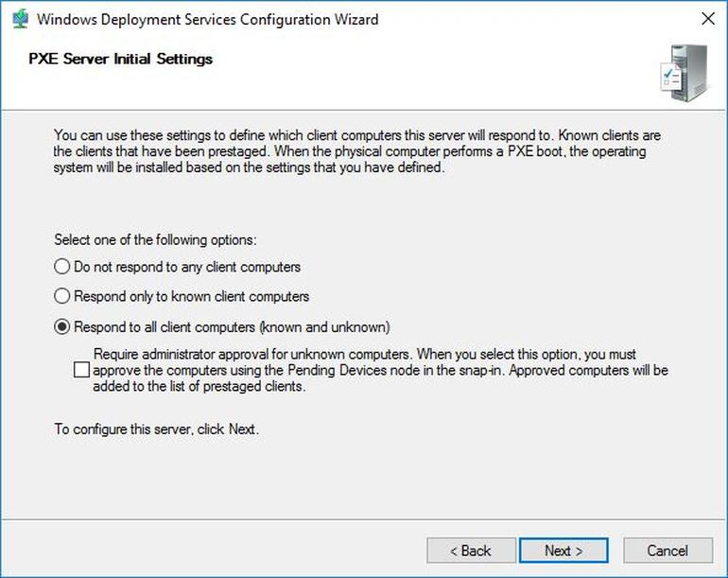Image resolution: width=728 pixels, height=578 pixels.
Task: Select 'Do not respond to any client computers' radio circle
Action: 62,267
